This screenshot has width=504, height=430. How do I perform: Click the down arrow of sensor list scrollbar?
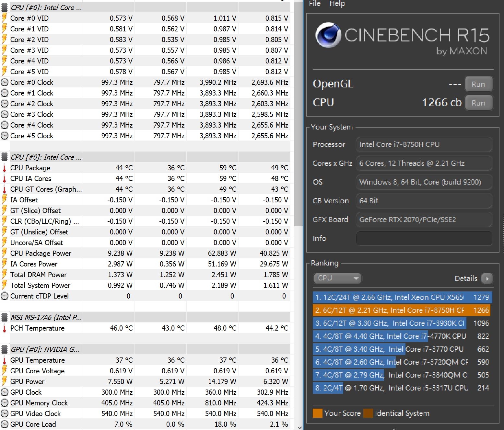(x=299, y=427)
